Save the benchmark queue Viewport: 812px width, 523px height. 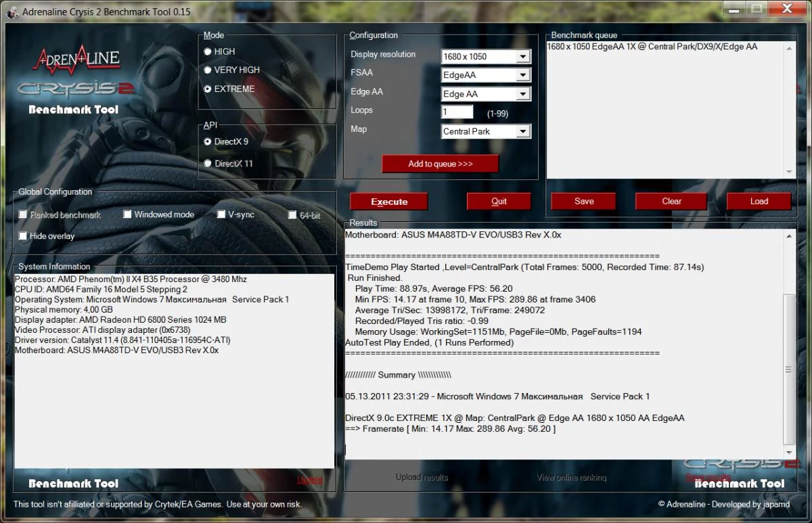click(583, 201)
